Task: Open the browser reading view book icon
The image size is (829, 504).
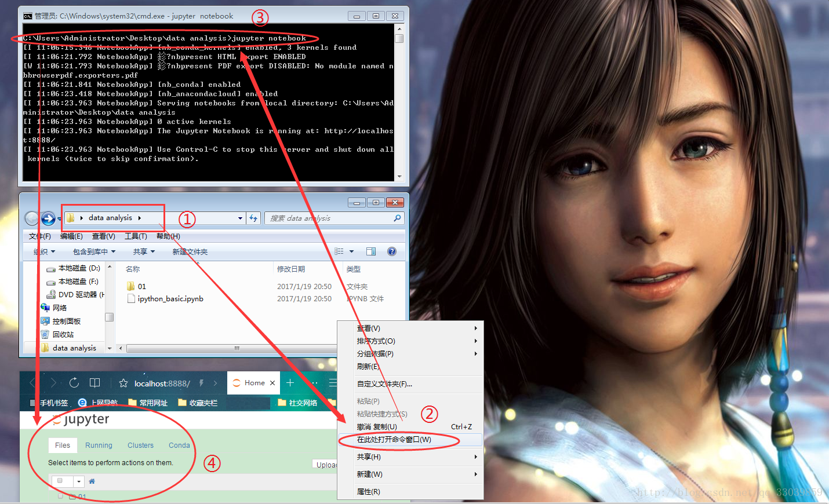Action: tap(95, 383)
